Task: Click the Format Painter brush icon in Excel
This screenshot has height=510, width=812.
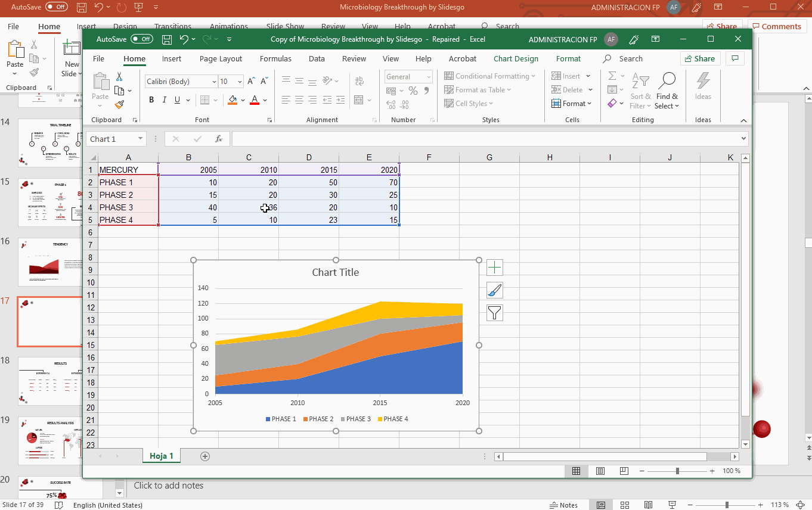Action: point(119,104)
